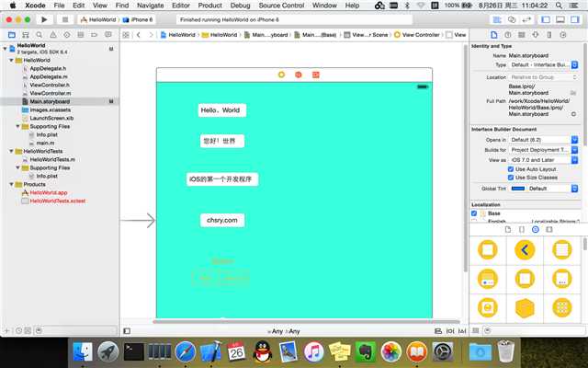Open AppDelegate.h in the navigator
Image resolution: width=588 pixels, height=368 pixels.
(x=48, y=68)
